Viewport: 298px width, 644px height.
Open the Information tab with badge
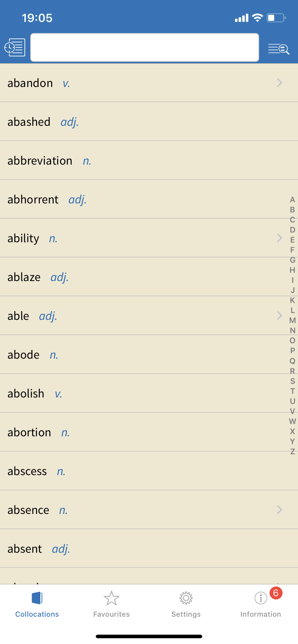click(x=261, y=604)
